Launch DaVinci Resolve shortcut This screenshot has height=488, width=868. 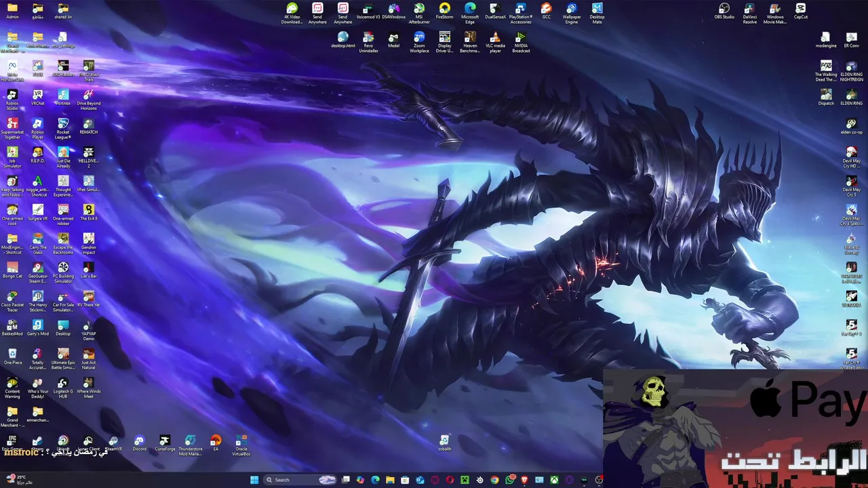(x=749, y=14)
